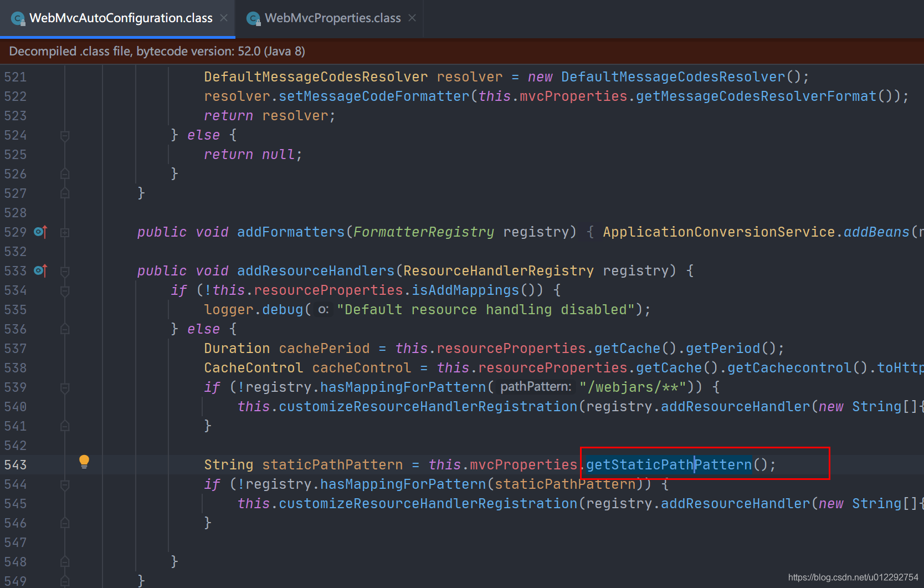This screenshot has width=924, height=588.
Task: Click the fold end marker at line 526
Action: tap(65, 174)
